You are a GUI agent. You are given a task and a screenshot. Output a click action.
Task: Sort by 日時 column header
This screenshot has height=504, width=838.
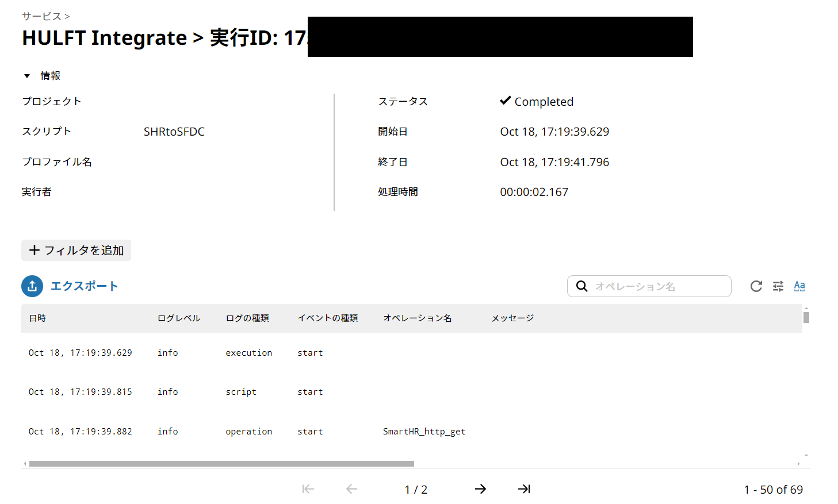click(x=37, y=318)
